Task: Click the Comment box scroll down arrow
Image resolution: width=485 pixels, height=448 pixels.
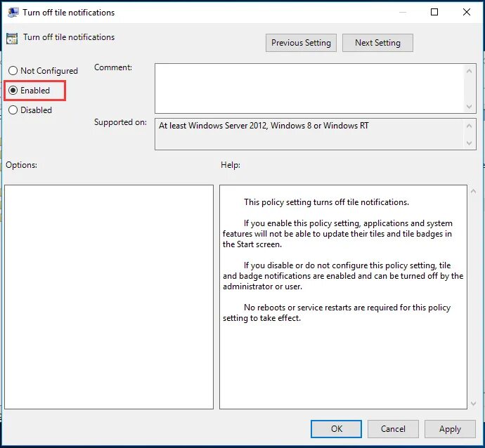Action: click(x=470, y=107)
